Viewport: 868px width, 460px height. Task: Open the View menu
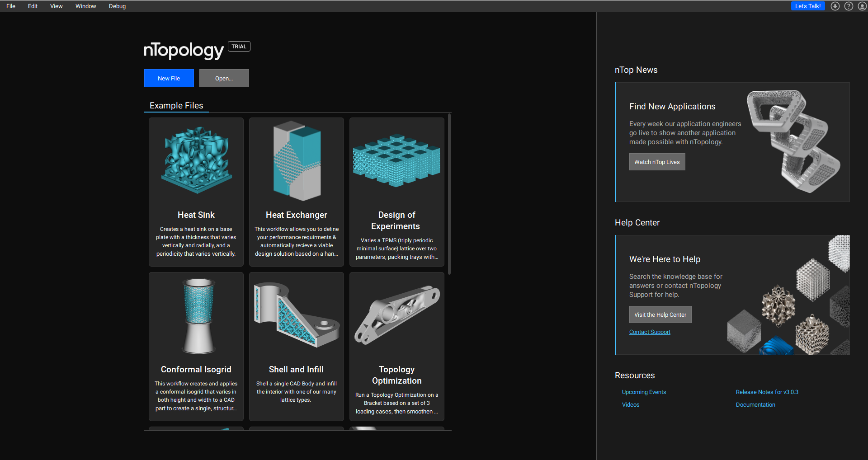click(56, 6)
